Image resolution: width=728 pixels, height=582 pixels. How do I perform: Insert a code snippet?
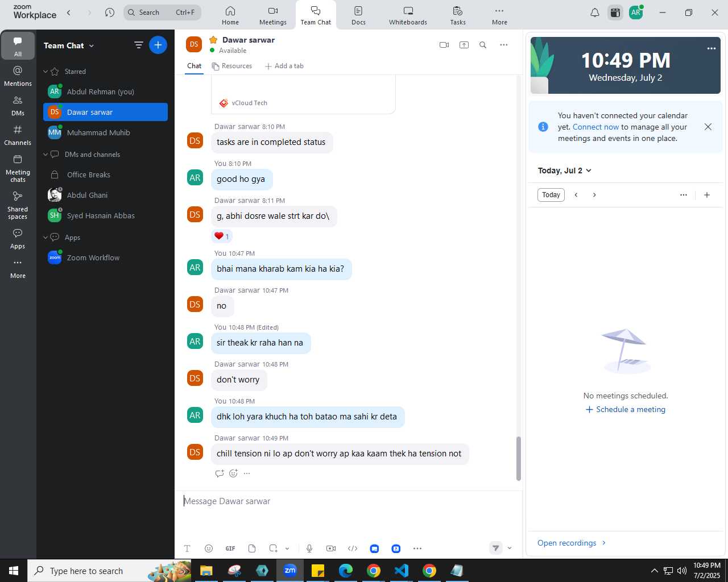(x=353, y=548)
